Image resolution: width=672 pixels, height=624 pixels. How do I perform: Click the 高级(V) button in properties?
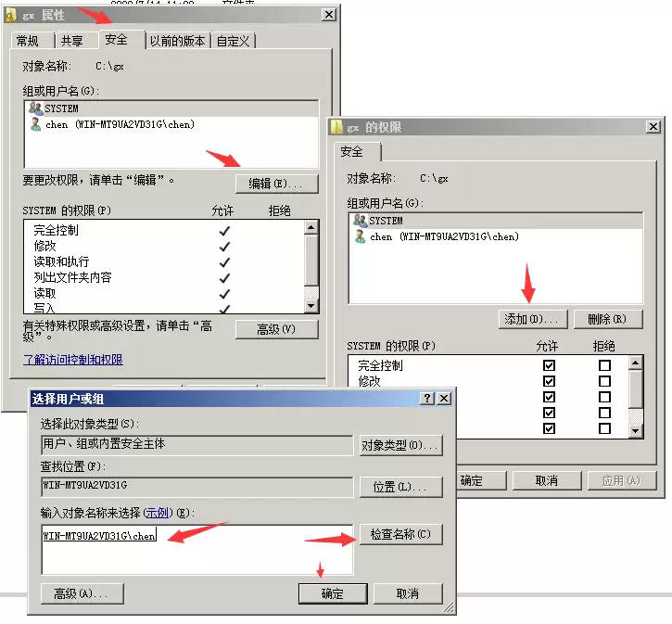276,329
